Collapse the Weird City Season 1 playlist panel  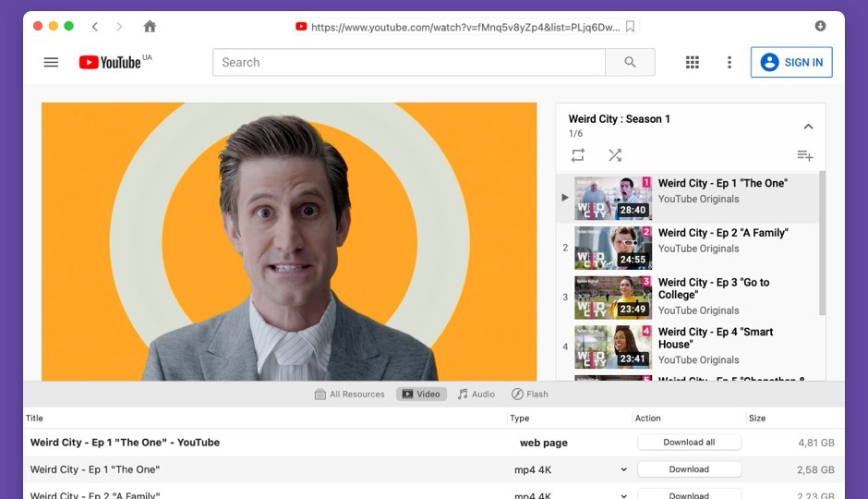(x=808, y=127)
